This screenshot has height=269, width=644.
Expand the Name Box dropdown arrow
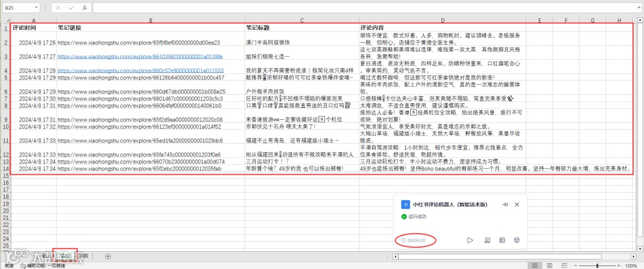click(x=36, y=8)
